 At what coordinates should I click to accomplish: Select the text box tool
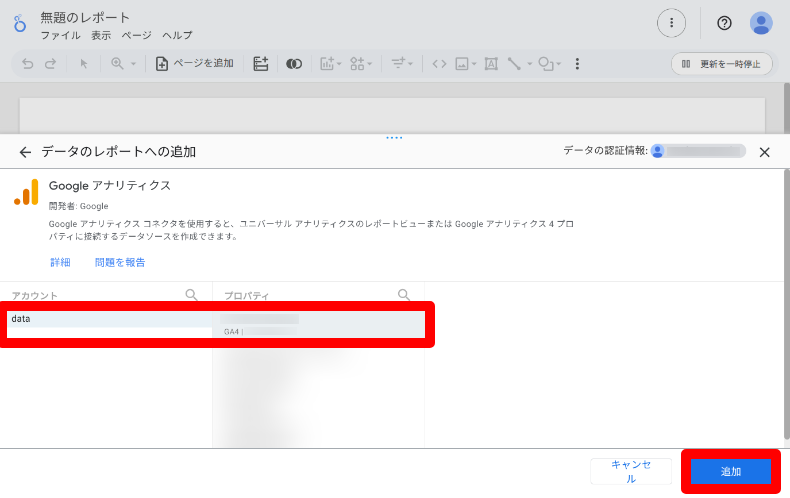(491, 64)
